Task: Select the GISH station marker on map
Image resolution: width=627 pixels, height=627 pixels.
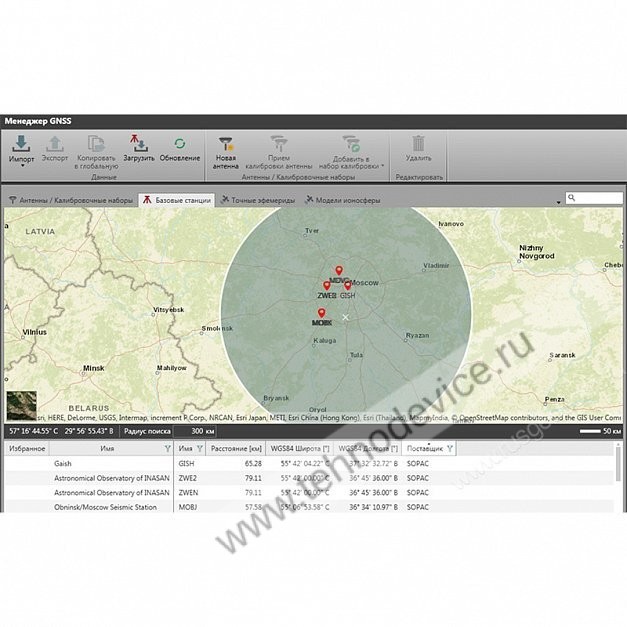Action: [x=348, y=286]
